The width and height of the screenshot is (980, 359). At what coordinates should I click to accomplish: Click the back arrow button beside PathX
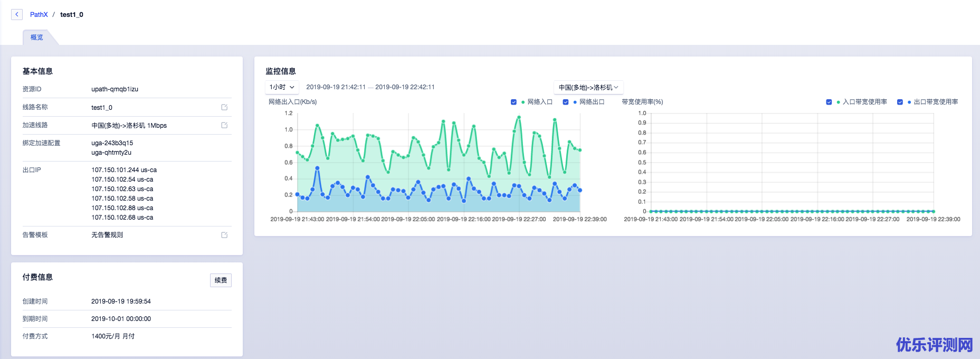[x=17, y=14]
